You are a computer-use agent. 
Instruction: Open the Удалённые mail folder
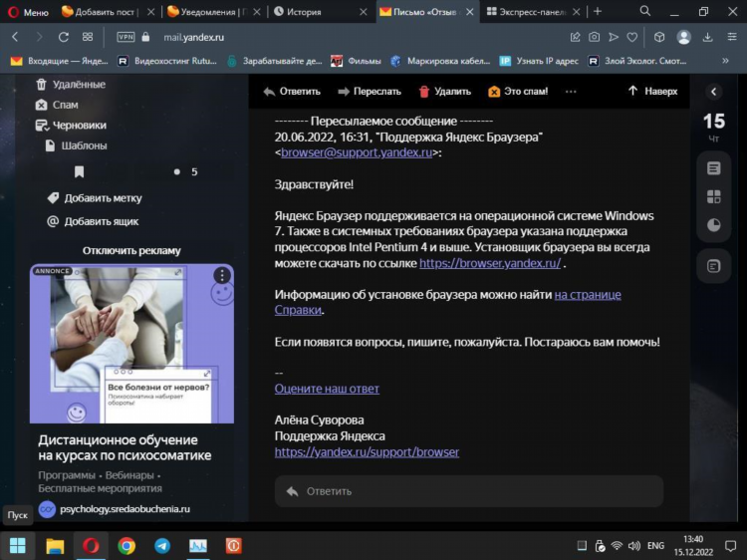click(71, 85)
